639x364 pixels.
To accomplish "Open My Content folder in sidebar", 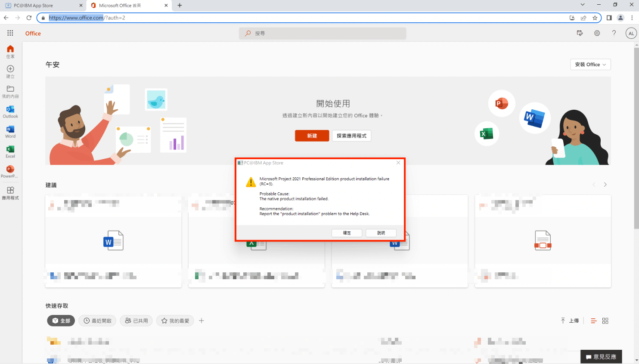I will 10,92.
